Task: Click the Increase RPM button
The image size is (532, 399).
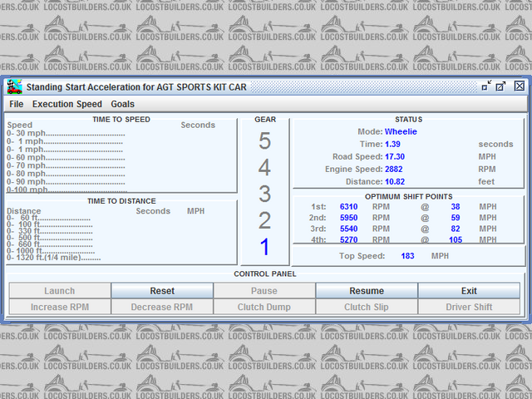Action: point(59,307)
